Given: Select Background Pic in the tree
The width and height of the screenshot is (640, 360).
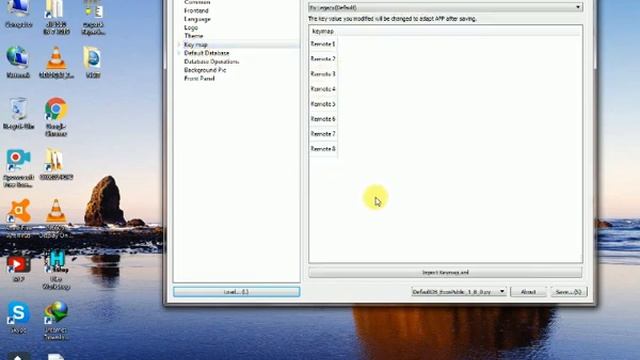Looking at the screenshot, I should [205, 70].
